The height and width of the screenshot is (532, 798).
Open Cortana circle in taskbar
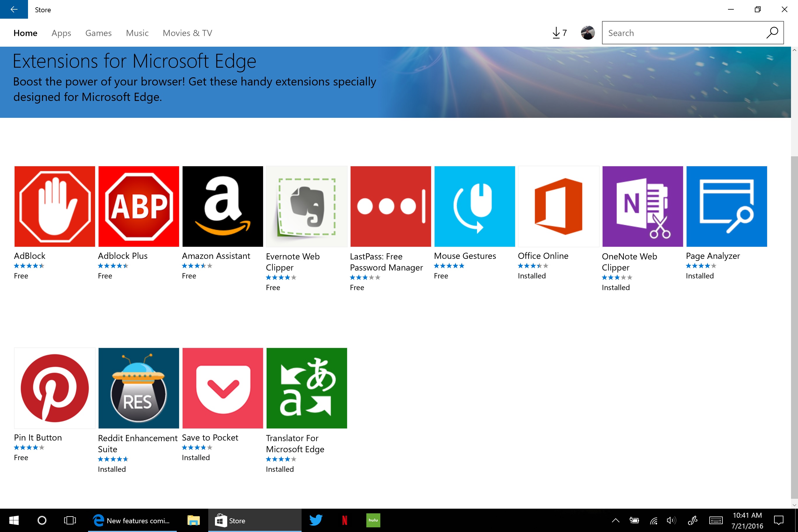pos(42,520)
